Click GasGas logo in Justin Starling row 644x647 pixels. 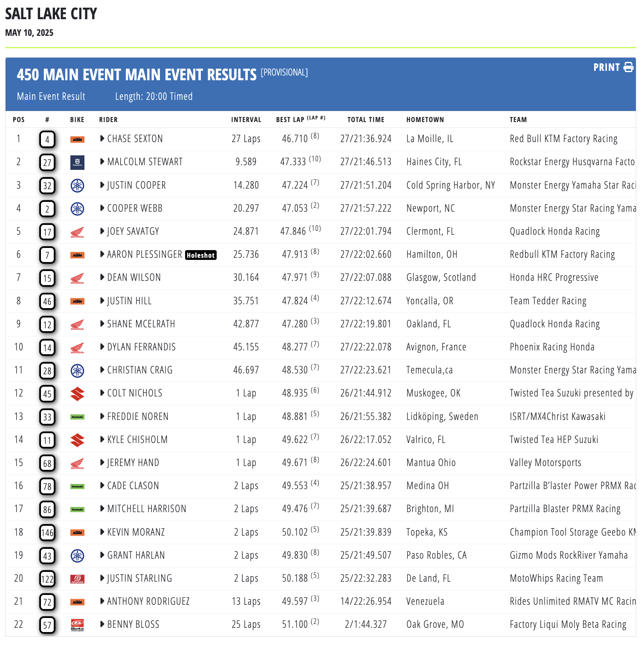coord(77,579)
